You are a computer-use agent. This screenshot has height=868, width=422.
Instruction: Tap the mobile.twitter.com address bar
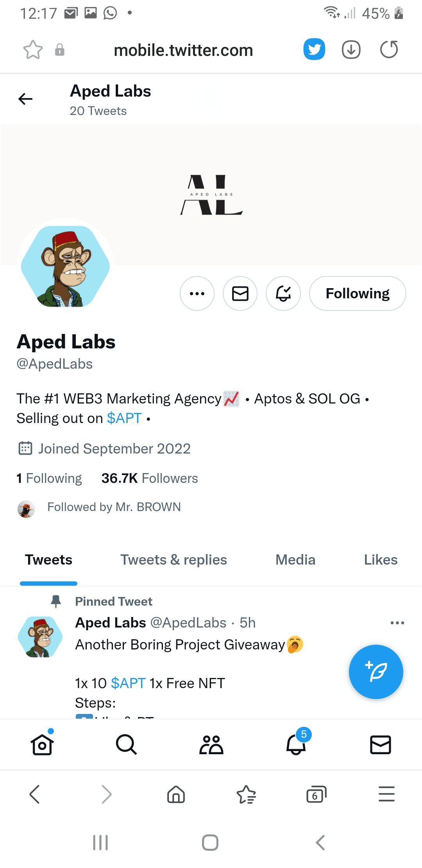pos(183,50)
